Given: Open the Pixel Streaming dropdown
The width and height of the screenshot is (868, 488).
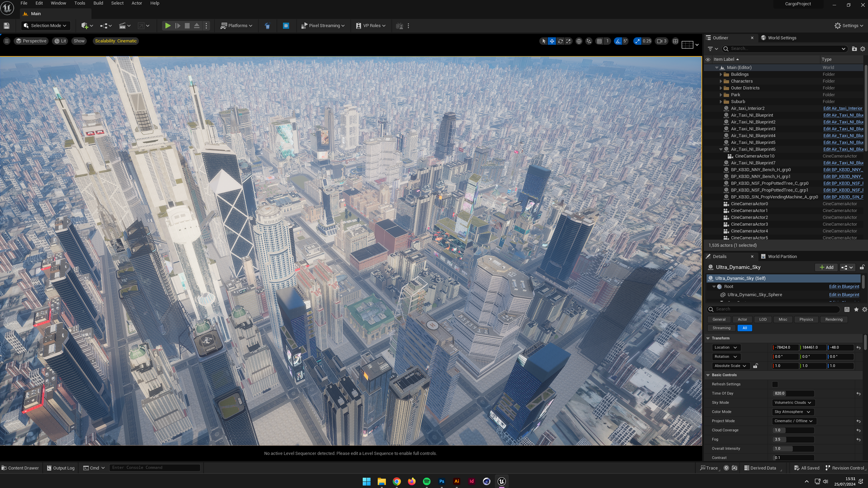Looking at the screenshot, I should (323, 26).
